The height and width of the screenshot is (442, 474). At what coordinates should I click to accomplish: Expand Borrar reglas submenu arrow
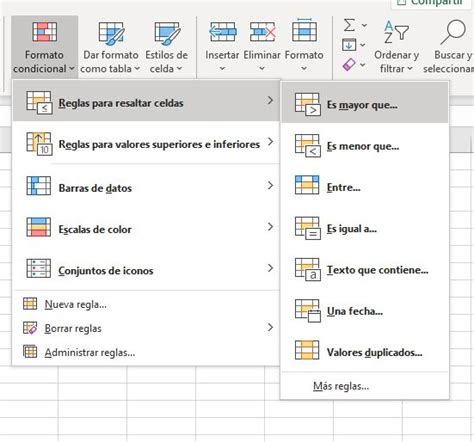tap(270, 328)
